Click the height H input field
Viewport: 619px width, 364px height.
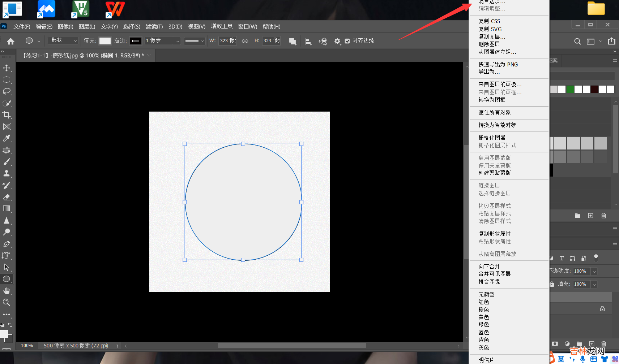[x=271, y=41]
